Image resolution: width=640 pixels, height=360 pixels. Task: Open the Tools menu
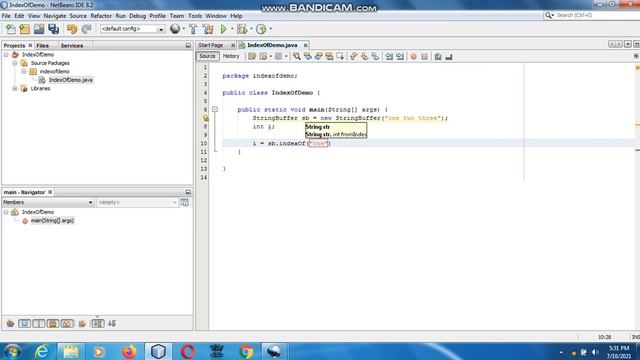195,16
